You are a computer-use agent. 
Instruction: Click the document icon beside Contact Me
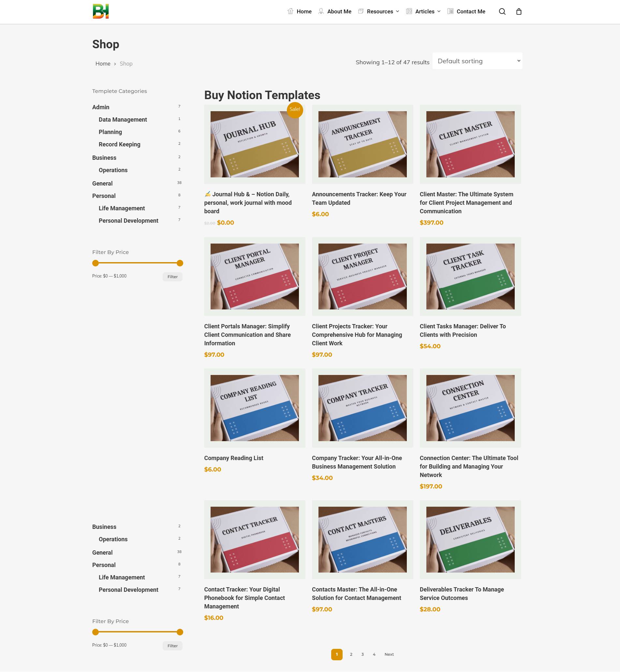[450, 11]
